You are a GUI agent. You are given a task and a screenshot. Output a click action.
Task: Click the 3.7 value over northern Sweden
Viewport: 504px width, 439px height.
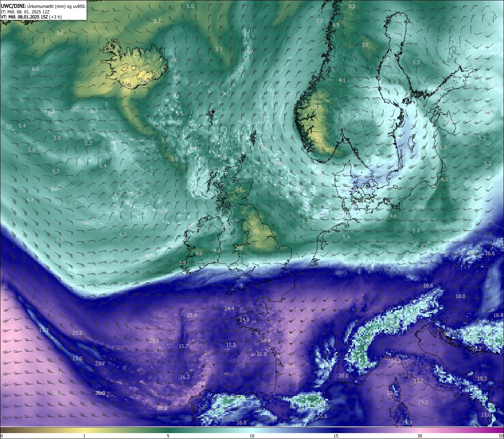point(365,45)
